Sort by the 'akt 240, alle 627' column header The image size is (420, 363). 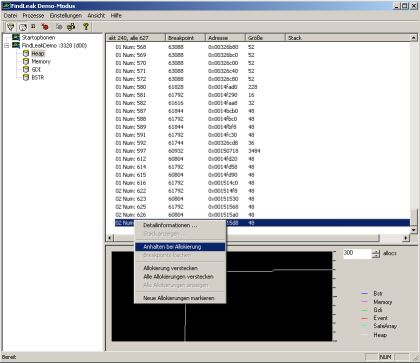pos(135,38)
